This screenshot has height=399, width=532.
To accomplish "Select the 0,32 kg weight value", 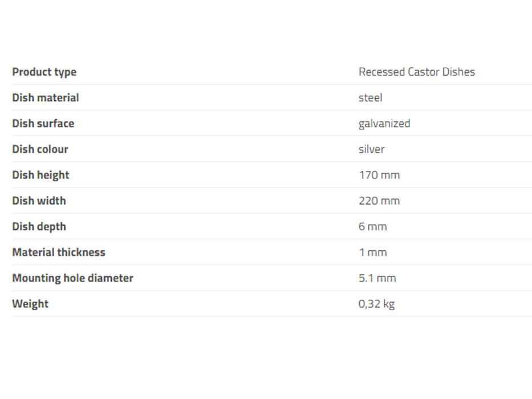I will pos(376,304).
